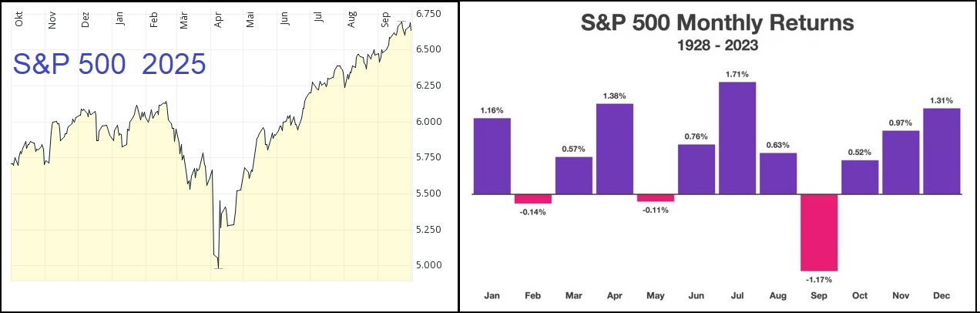Click the "1928 - 2023" subtitle
The height and width of the screenshot is (313, 980).
[717, 45]
